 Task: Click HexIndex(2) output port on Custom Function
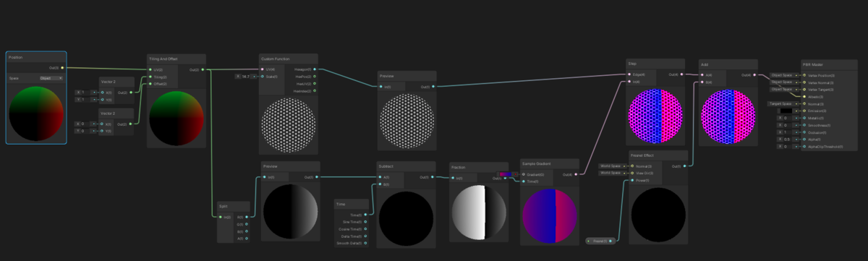pos(314,90)
